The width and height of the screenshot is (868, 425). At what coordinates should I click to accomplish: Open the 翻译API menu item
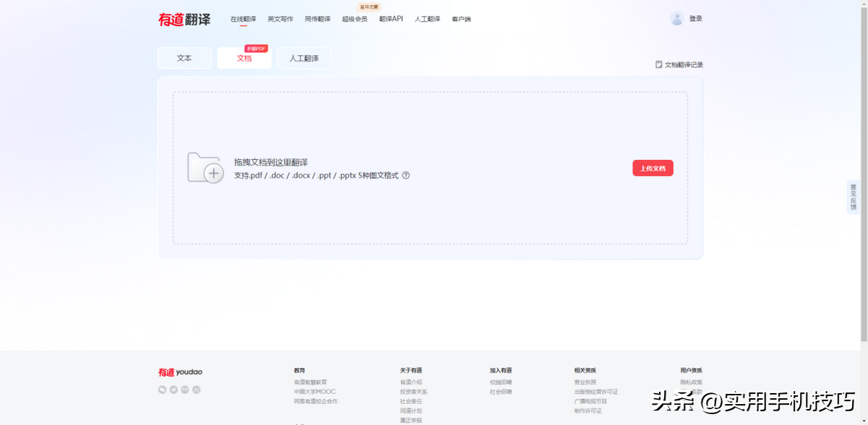[x=391, y=20]
